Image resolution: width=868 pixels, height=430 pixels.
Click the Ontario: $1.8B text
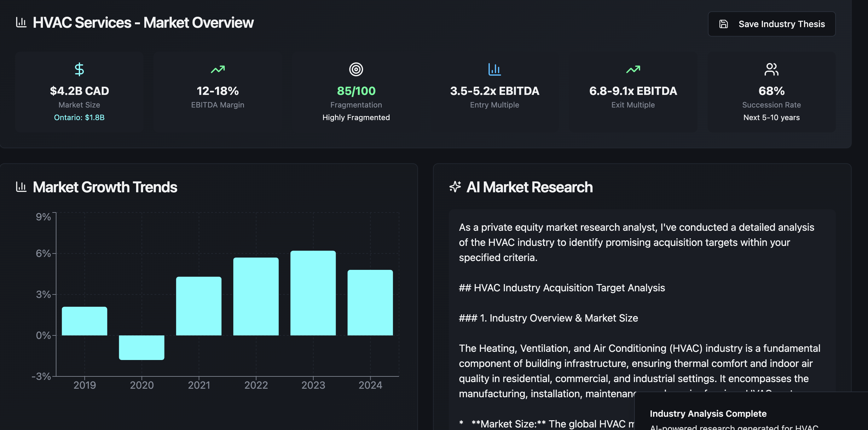click(79, 117)
